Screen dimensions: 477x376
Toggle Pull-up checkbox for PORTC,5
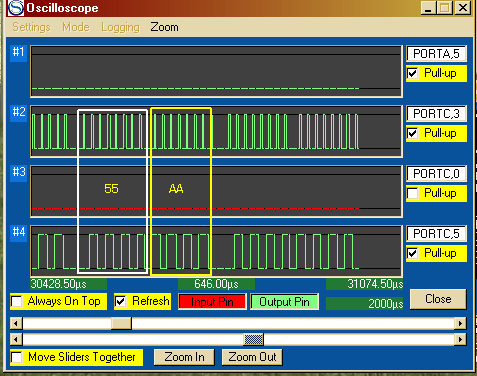413,253
